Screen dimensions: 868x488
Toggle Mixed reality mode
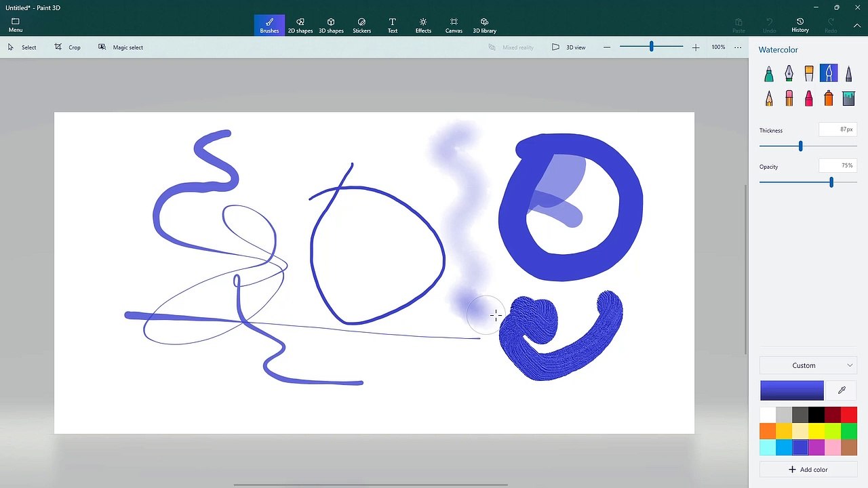coord(511,47)
